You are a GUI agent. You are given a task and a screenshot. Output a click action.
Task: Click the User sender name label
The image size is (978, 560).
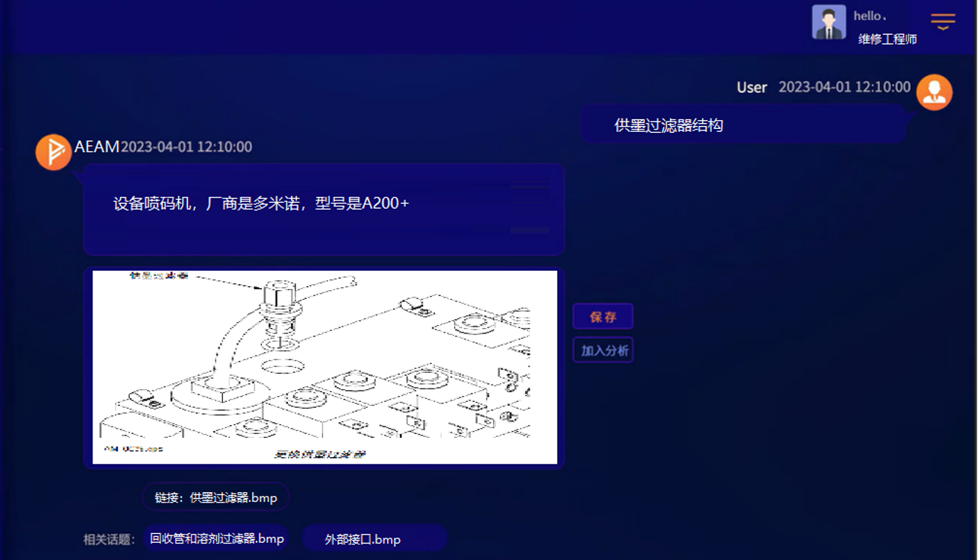click(x=751, y=87)
